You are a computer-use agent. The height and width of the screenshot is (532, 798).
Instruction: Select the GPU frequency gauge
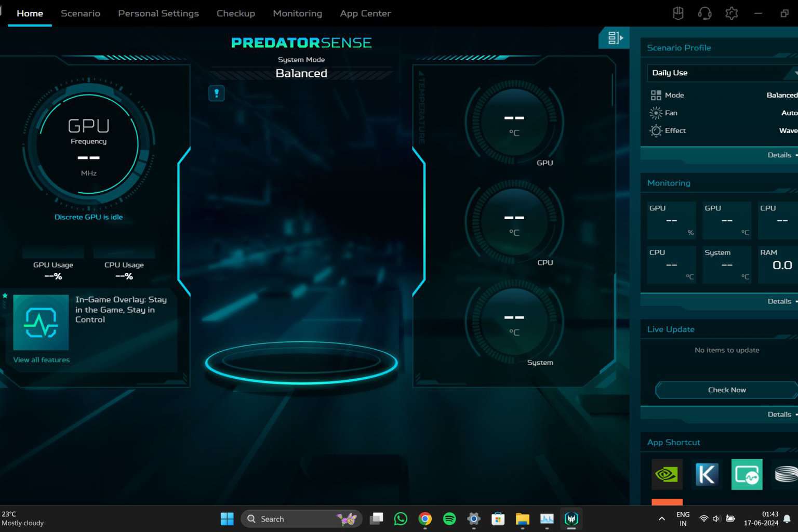[x=89, y=144]
